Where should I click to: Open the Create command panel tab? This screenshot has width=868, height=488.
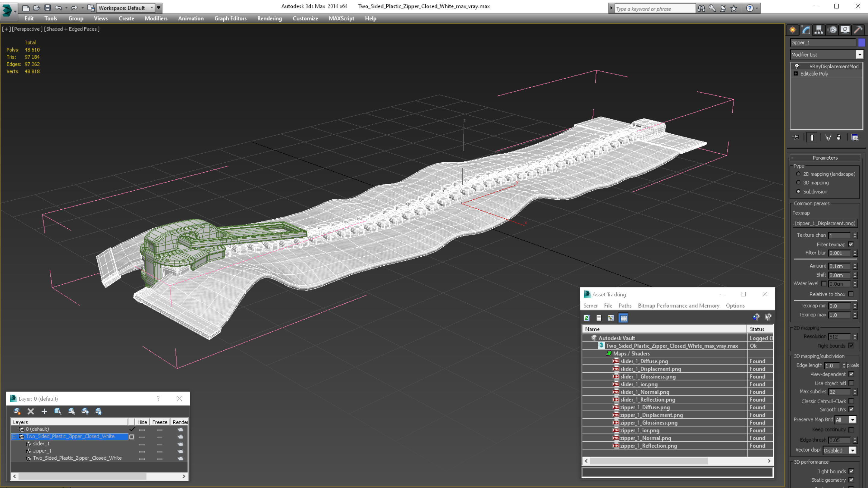click(x=793, y=30)
